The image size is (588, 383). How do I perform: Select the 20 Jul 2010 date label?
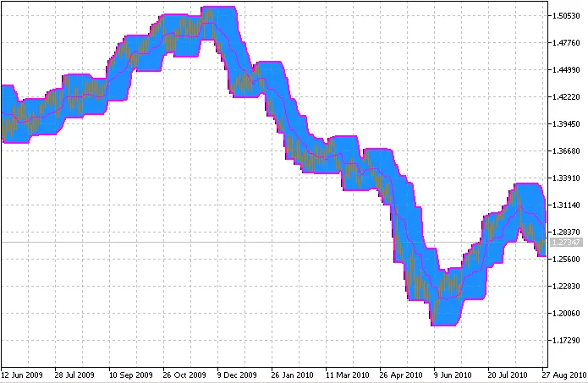pyautogui.click(x=508, y=374)
